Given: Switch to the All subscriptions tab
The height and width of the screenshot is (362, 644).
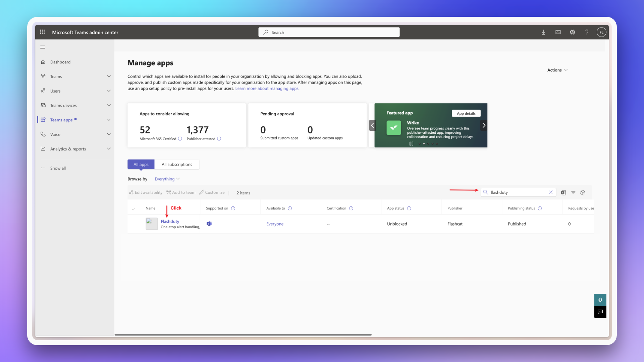Looking at the screenshot, I should (x=177, y=165).
